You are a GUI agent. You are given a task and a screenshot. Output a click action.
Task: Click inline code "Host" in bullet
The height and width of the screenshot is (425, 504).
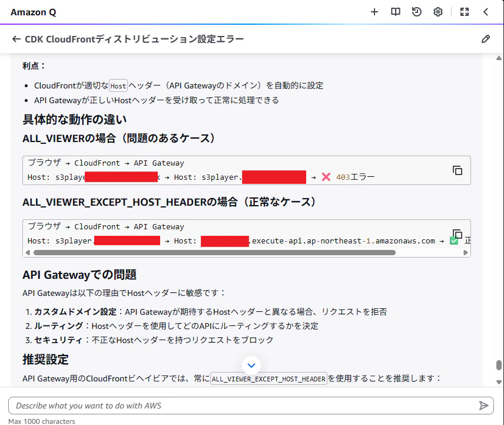(118, 86)
